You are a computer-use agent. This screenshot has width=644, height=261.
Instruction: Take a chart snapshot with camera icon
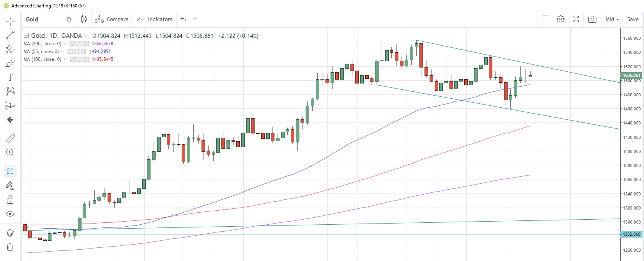(592, 19)
